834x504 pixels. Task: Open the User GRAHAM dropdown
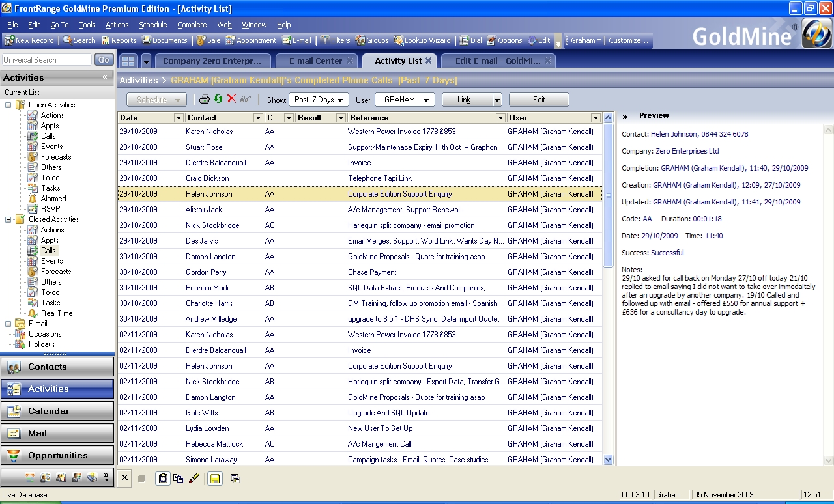(405, 100)
